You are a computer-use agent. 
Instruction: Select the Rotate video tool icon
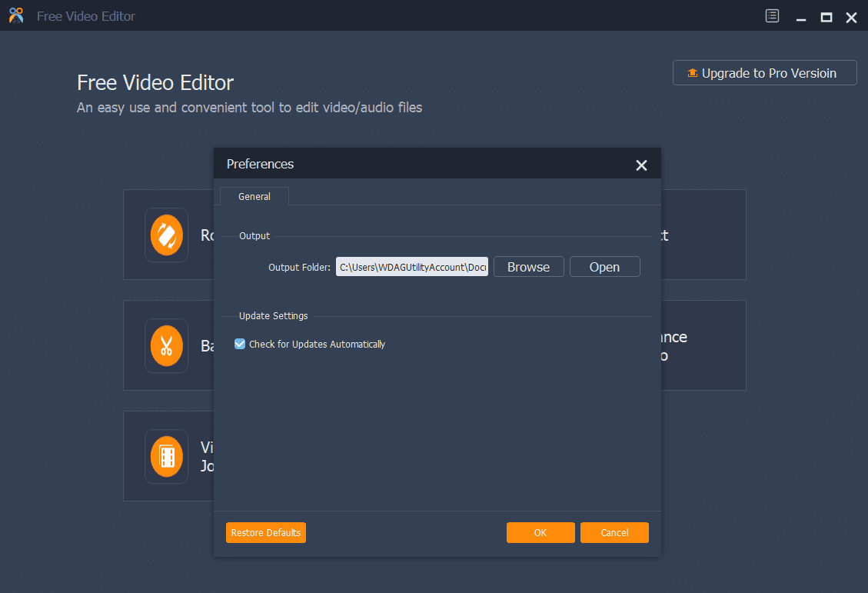(x=166, y=235)
